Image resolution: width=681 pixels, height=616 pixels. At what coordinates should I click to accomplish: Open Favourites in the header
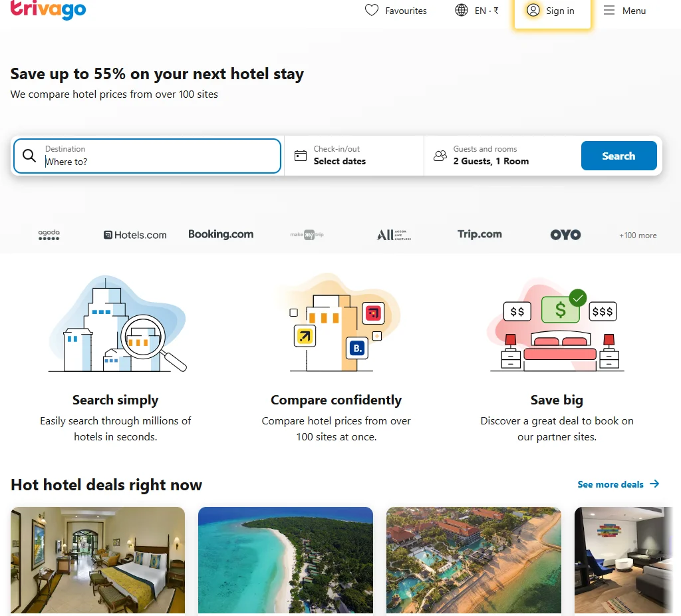[x=406, y=11]
